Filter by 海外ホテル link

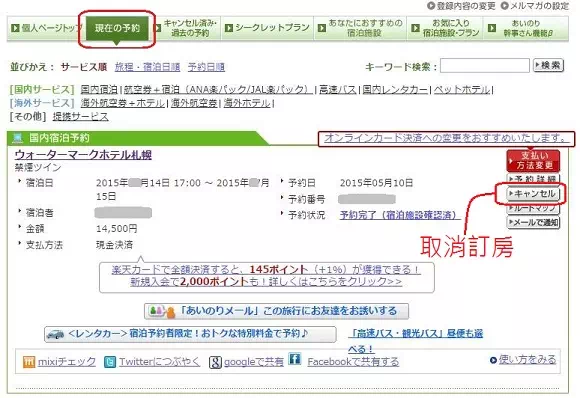pos(247,103)
